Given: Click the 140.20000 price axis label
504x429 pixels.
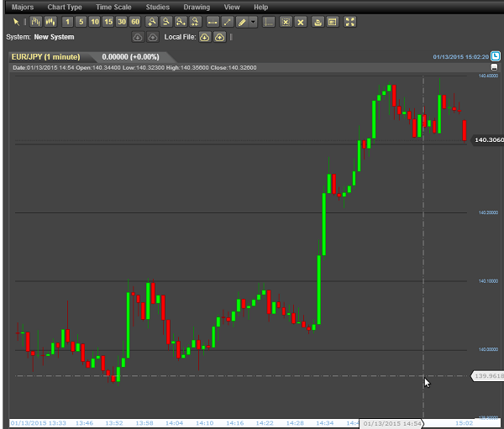Looking at the screenshot, I should pyautogui.click(x=488, y=212).
